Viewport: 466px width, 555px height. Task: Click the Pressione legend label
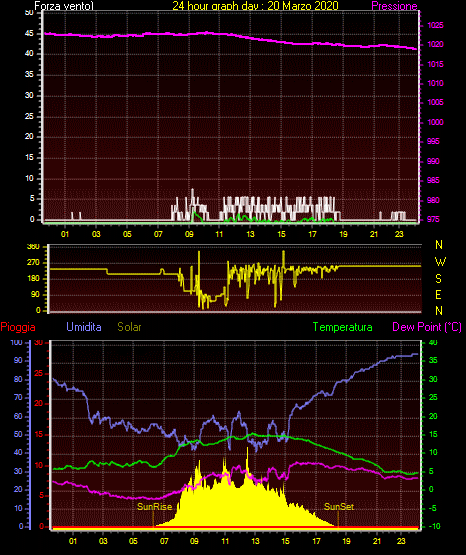click(x=394, y=6)
